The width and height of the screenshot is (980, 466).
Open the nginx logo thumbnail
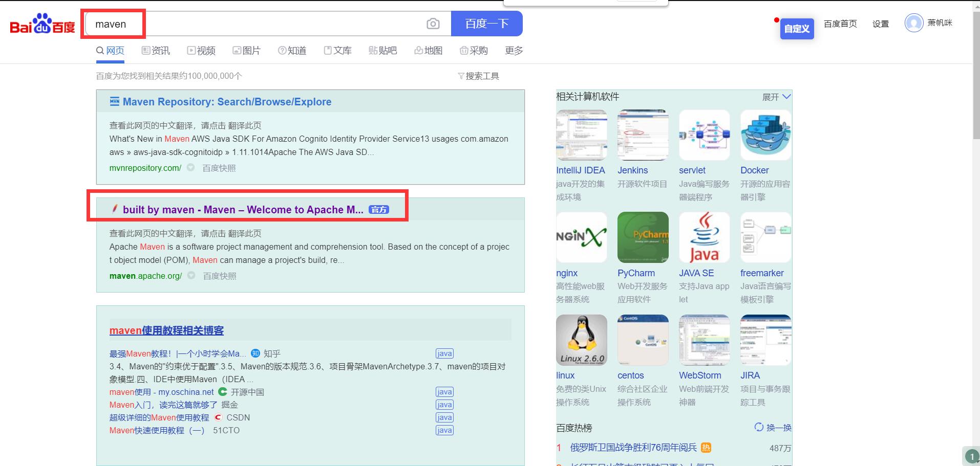tap(581, 237)
